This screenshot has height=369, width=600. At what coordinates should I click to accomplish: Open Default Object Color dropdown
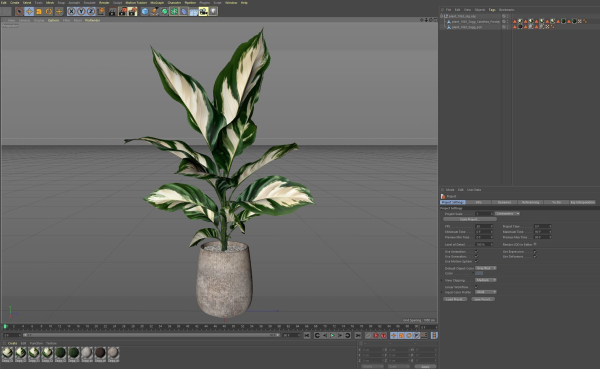tap(486, 268)
